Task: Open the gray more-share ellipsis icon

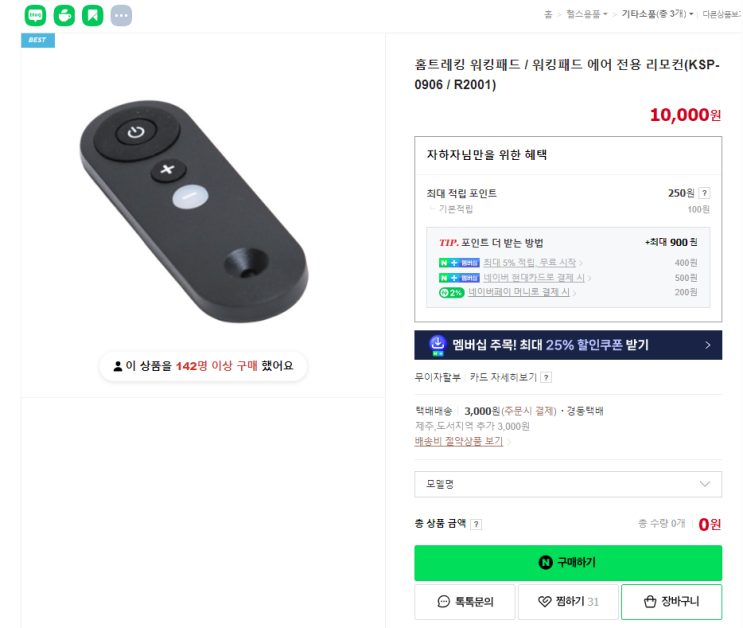Action: pos(121,15)
